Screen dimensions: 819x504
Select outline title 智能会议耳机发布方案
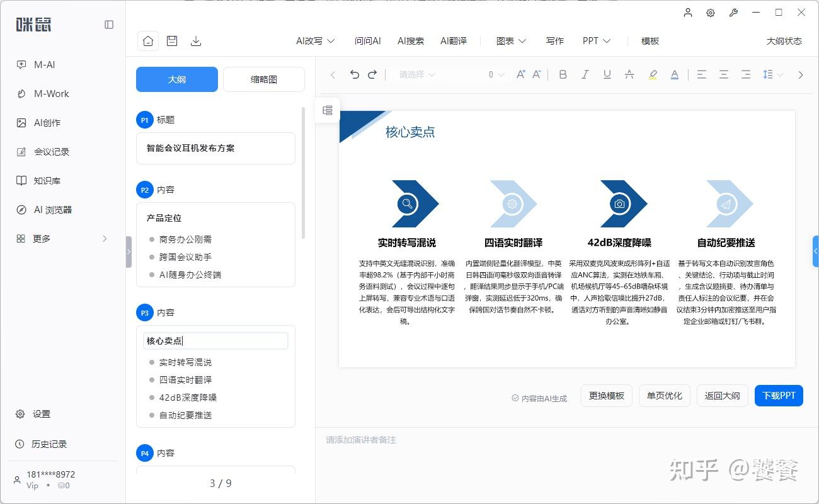pos(191,148)
